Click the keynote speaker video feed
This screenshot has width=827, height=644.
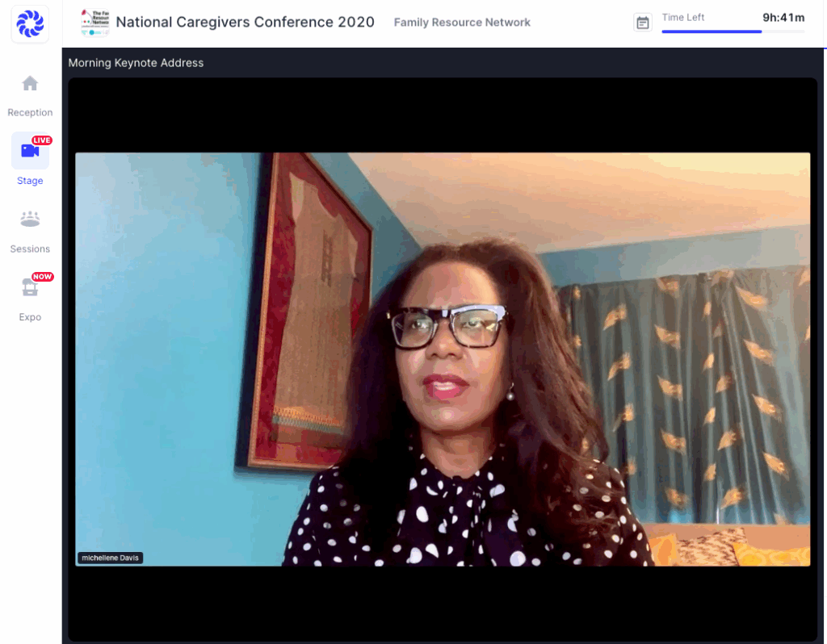[x=443, y=359]
